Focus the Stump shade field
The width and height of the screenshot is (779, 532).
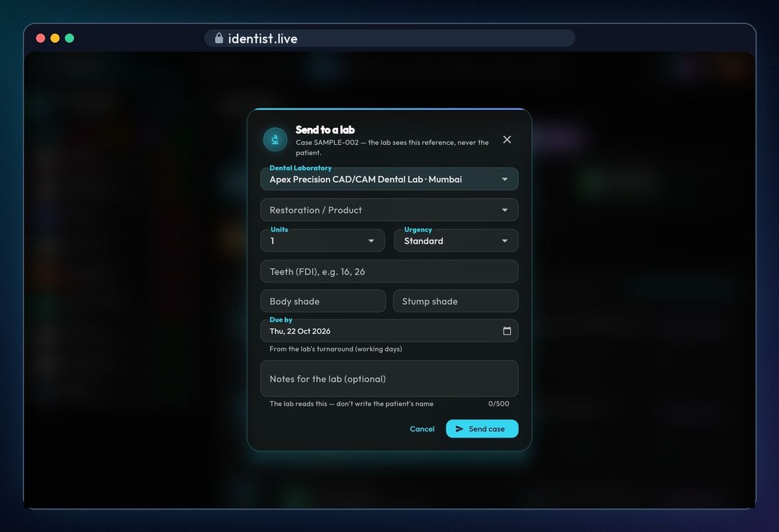coord(456,301)
